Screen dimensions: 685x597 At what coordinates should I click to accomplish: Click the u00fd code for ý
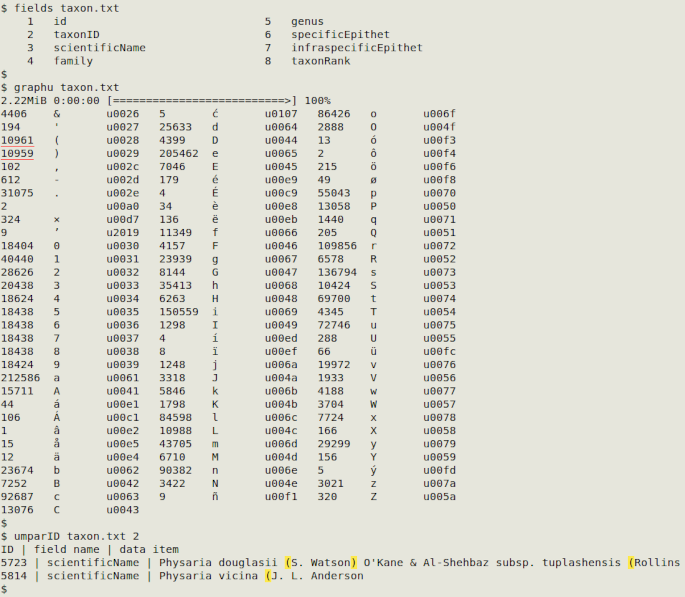point(439,470)
